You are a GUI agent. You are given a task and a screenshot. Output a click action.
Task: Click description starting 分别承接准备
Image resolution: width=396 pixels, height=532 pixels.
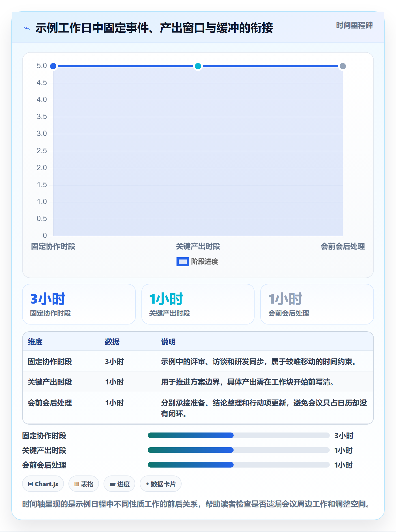(x=264, y=408)
